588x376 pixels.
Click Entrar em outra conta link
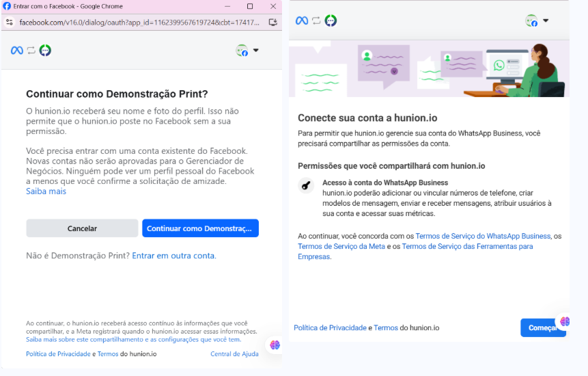pos(174,256)
